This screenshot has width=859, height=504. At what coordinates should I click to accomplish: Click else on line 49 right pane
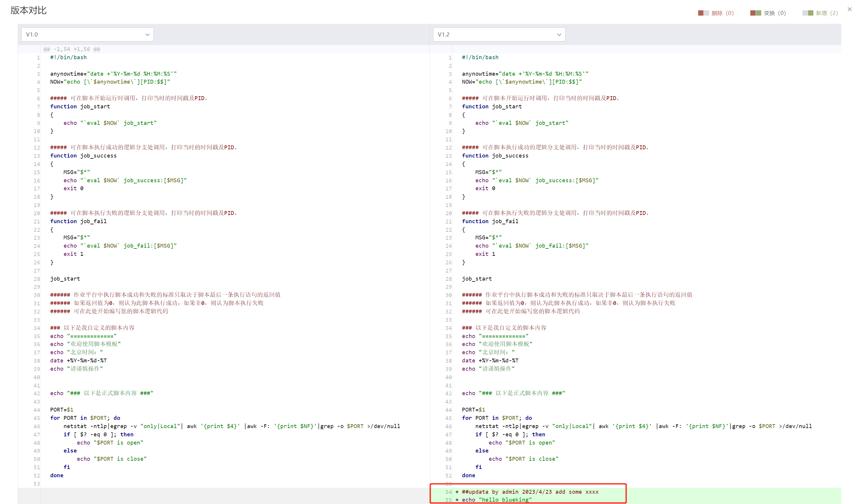482,450
